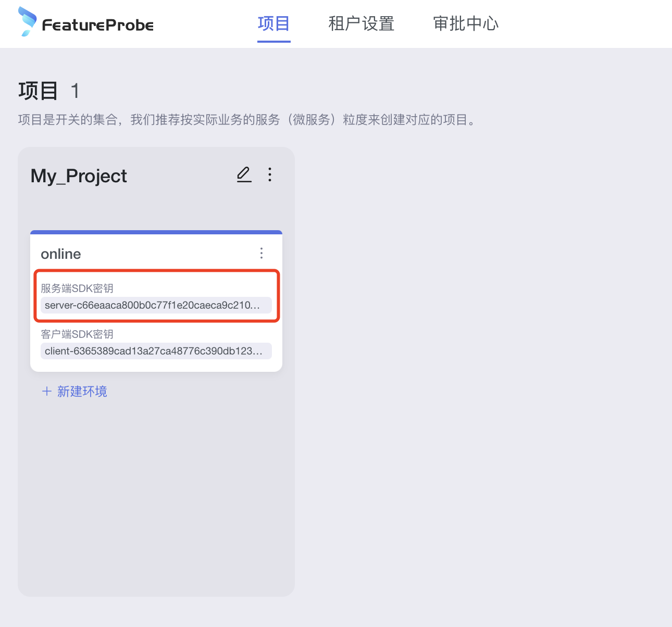Open the 租户设置 tab
This screenshot has height=627, width=672.
pyautogui.click(x=361, y=24)
